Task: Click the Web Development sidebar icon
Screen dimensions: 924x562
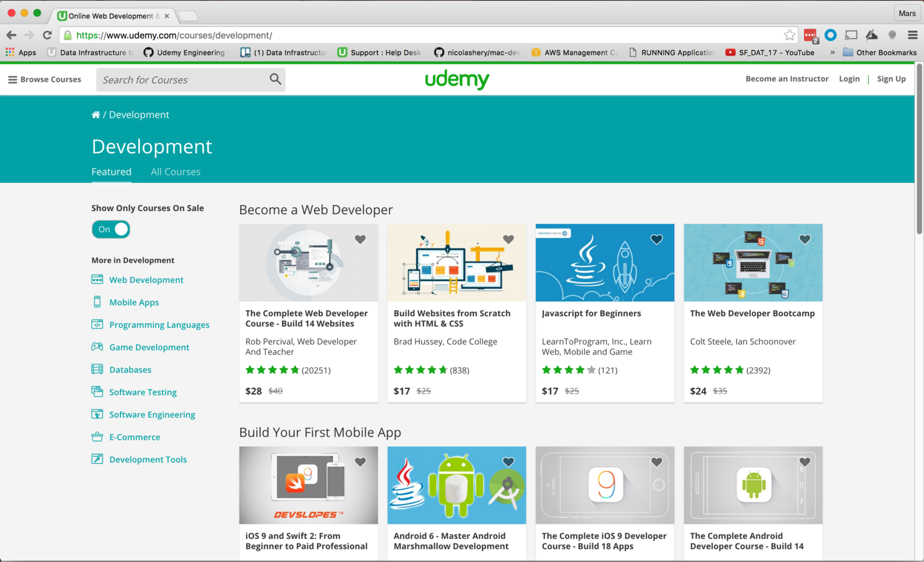Action: coord(97,279)
